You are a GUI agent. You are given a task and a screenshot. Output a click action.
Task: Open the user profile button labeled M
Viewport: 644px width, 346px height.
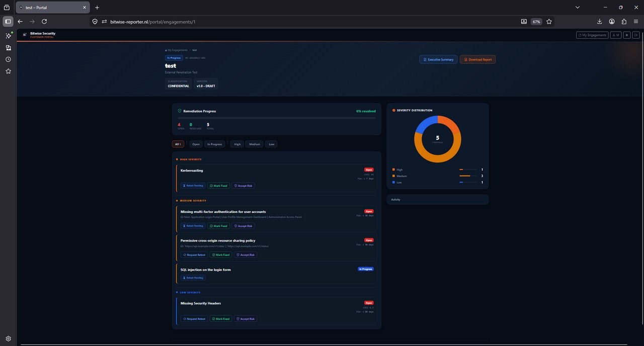pos(616,35)
